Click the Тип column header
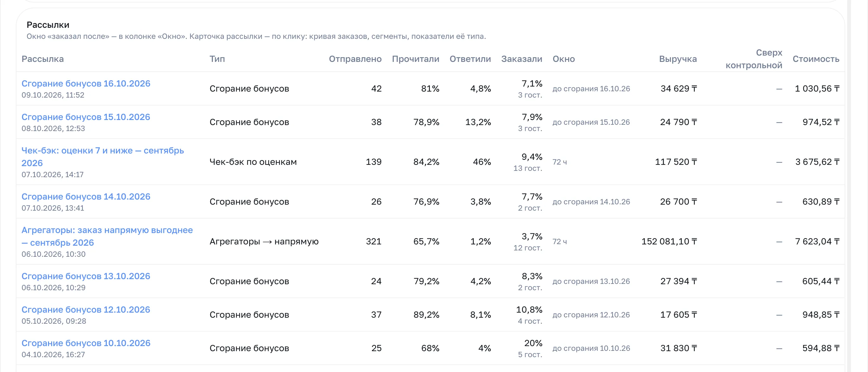 217,59
